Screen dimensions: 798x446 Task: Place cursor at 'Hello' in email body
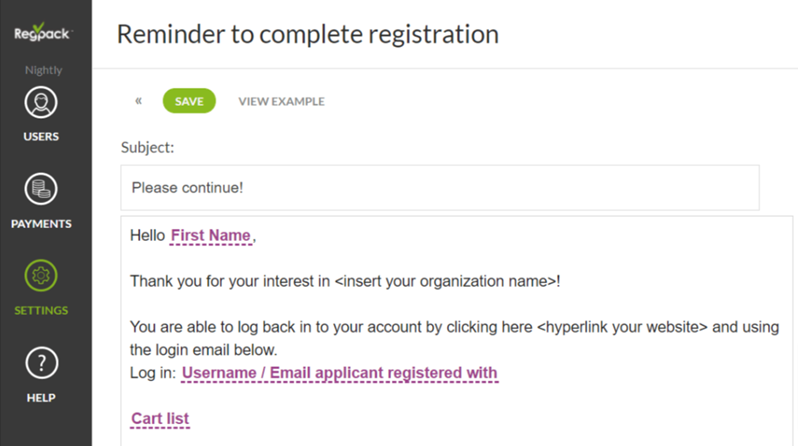148,236
